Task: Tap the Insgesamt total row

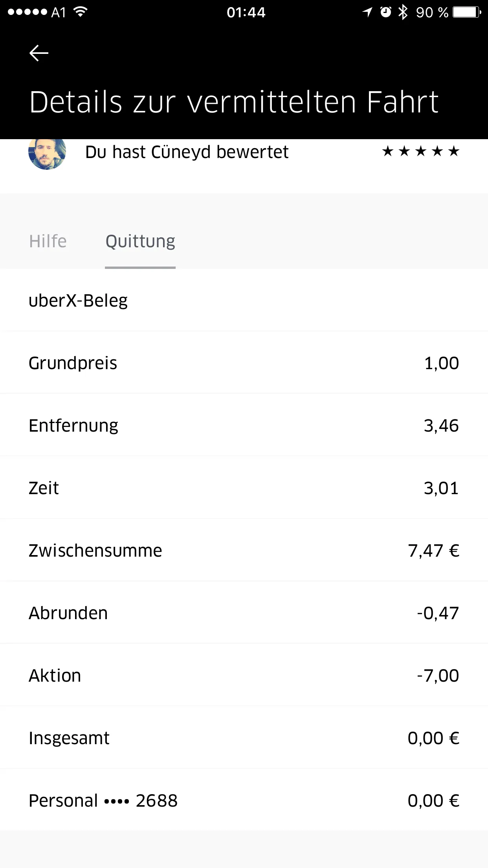Action: pyautogui.click(x=244, y=738)
